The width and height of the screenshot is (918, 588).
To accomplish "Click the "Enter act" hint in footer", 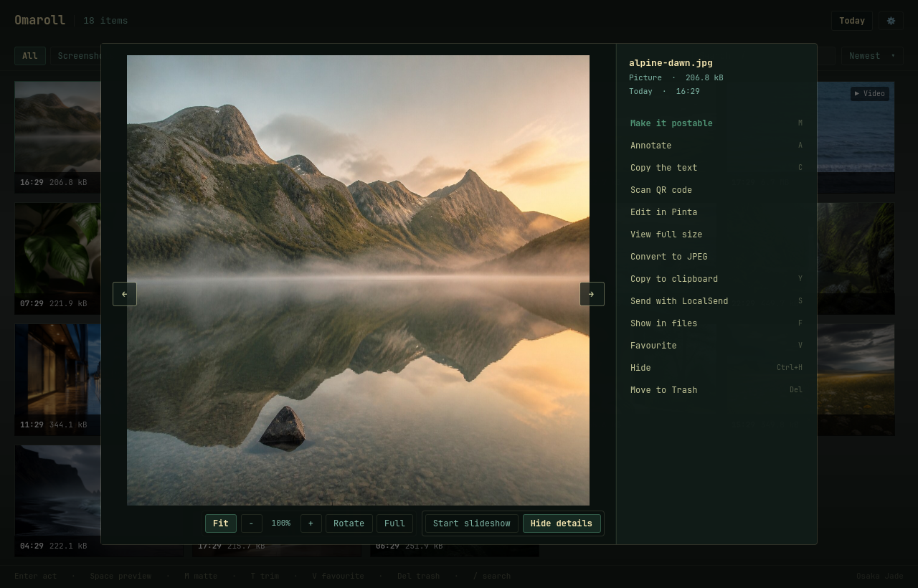I will tap(35, 576).
